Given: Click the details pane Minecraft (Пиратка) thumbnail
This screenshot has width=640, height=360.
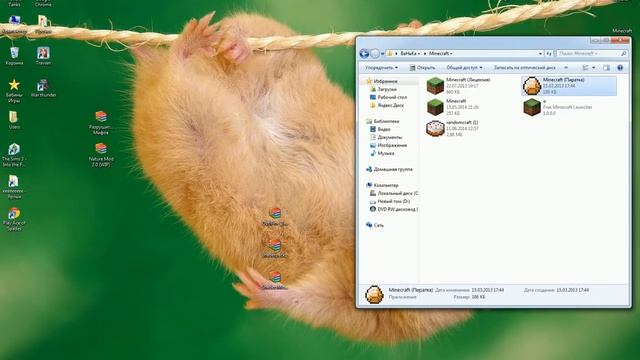Looking at the screenshot, I should coord(374,294).
